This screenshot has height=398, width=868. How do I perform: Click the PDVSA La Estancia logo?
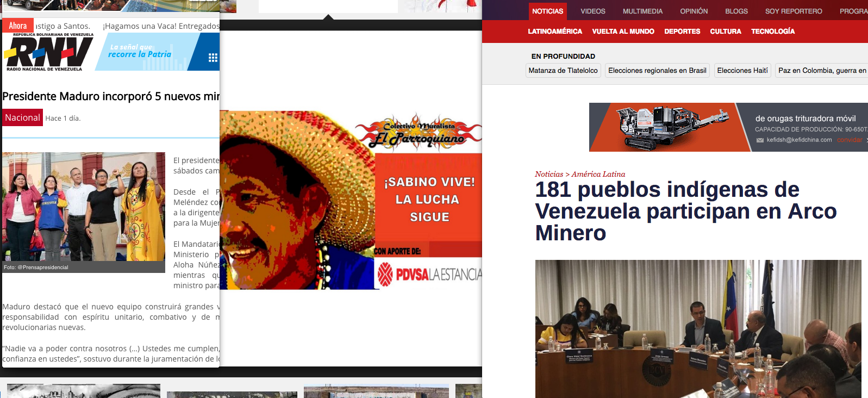click(x=429, y=274)
